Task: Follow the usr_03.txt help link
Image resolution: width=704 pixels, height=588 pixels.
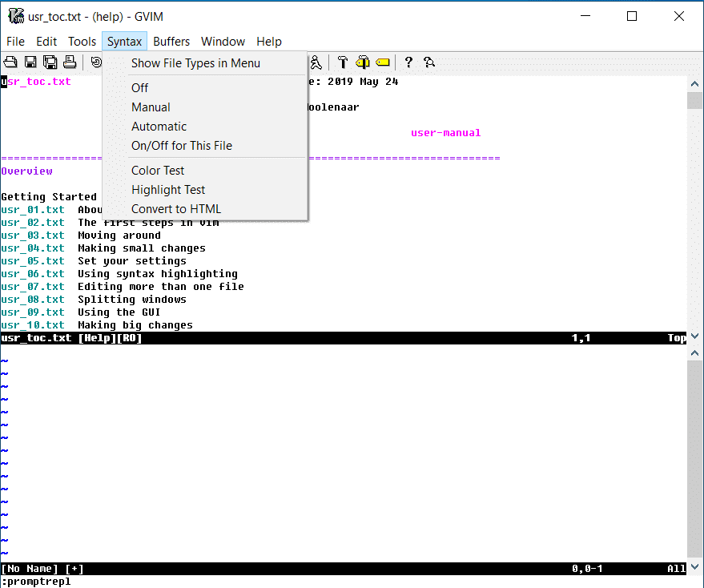Action: pyautogui.click(x=33, y=236)
